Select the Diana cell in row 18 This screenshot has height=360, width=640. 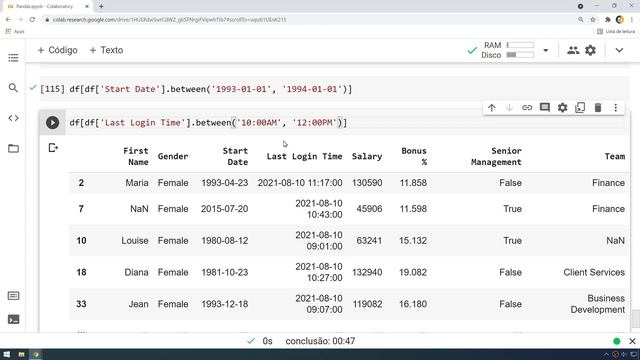click(x=136, y=272)
